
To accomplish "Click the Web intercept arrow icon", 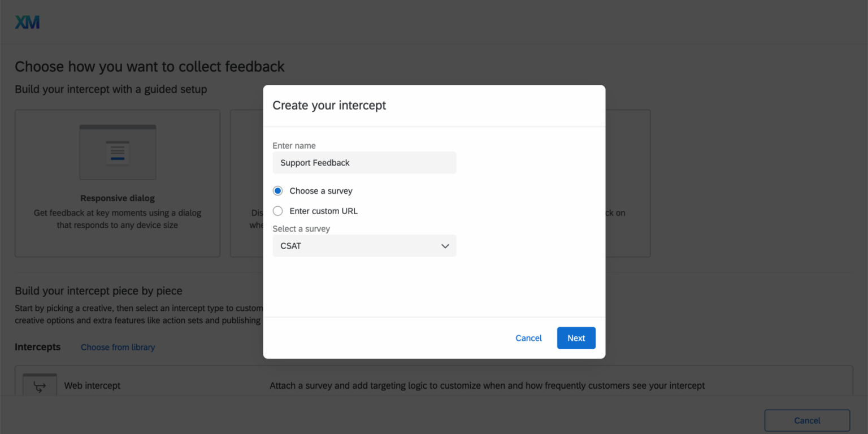I will 39,385.
